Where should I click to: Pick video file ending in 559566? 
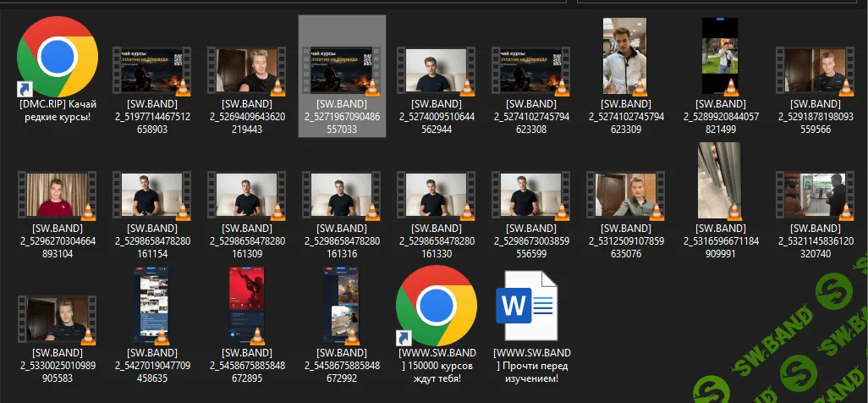click(x=816, y=69)
